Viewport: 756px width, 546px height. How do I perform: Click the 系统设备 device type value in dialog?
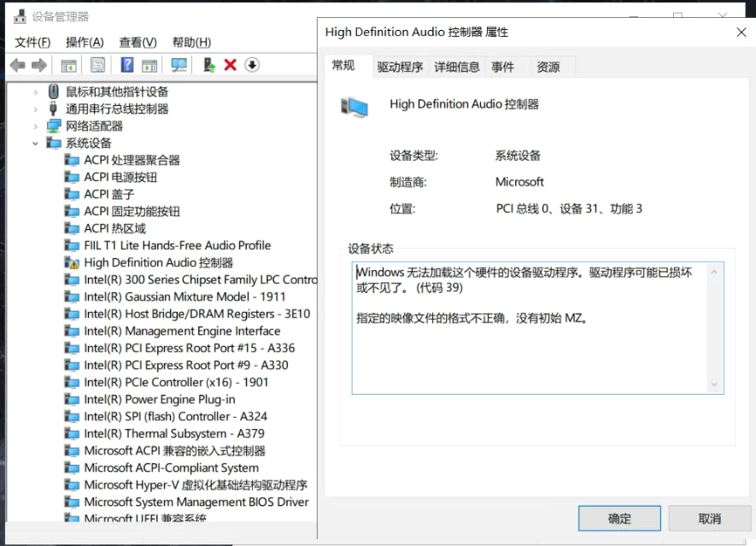click(518, 156)
